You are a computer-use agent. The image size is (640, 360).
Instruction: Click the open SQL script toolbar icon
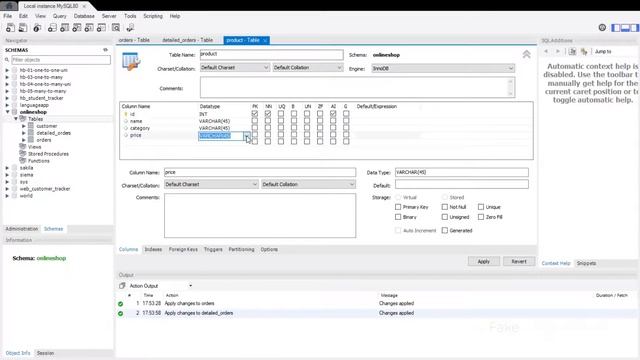(x=23, y=28)
